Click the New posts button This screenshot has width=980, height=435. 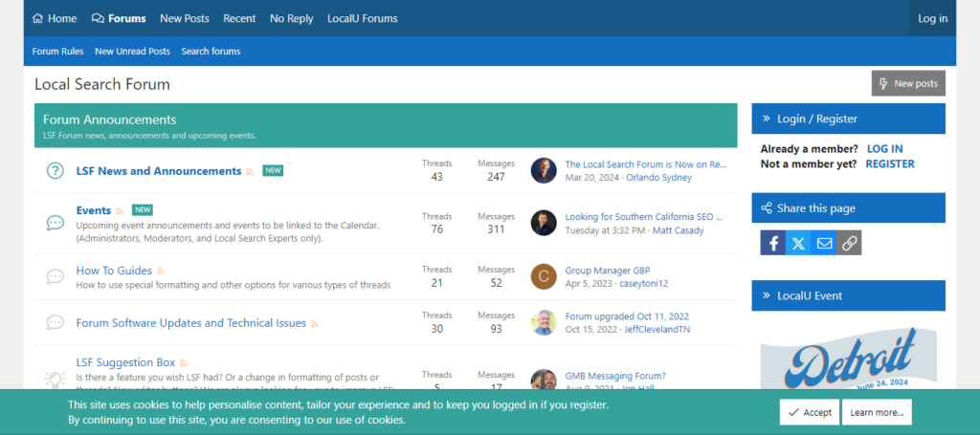[x=907, y=83]
